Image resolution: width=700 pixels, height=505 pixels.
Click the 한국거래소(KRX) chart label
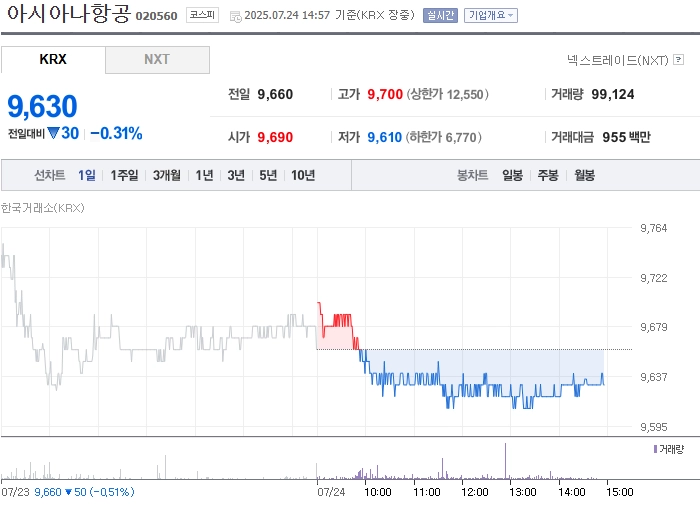click(42, 208)
